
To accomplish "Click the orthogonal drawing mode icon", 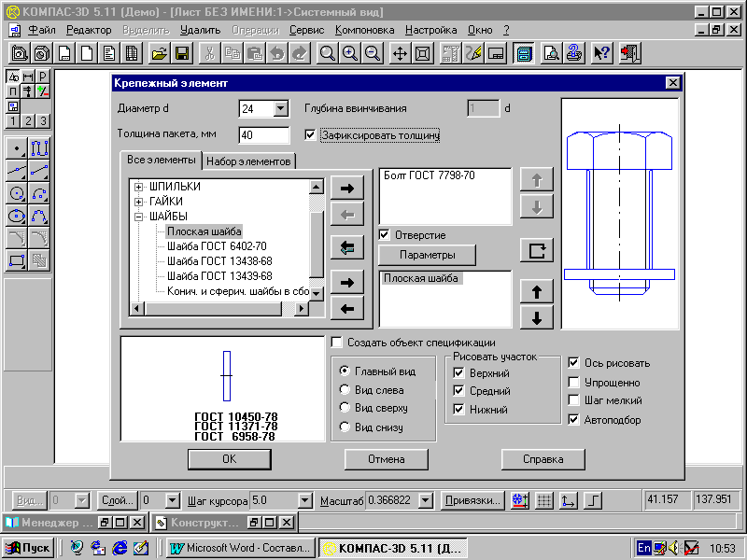I will (x=593, y=500).
